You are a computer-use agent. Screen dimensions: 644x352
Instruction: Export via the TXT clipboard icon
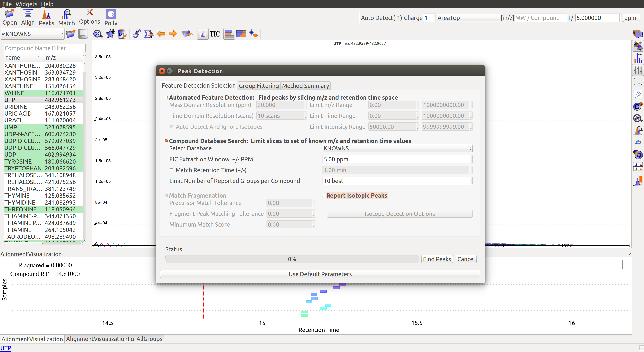(x=122, y=34)
